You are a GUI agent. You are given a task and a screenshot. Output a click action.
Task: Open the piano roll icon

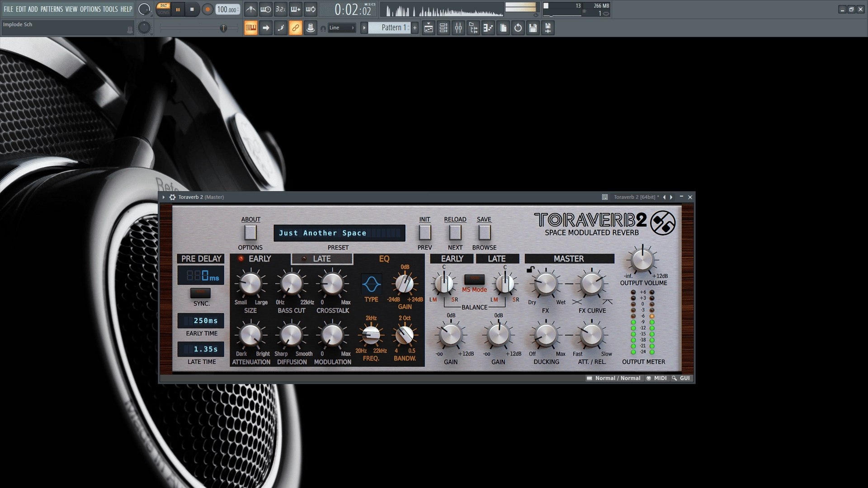click(488, 28)
